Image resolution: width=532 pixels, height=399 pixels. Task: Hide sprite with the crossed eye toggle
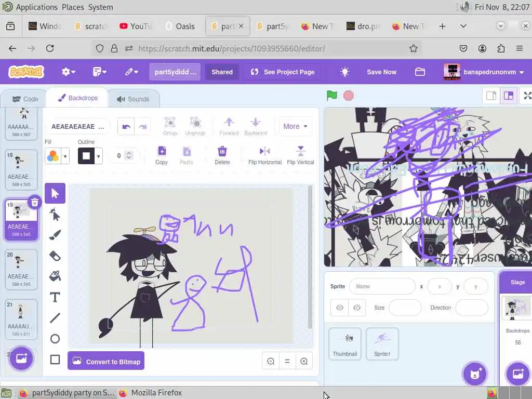click(x=357, y=308)
